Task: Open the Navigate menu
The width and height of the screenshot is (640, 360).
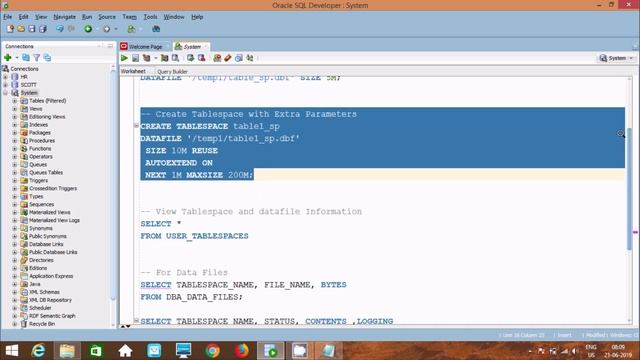Action: (x=64, y=17)
